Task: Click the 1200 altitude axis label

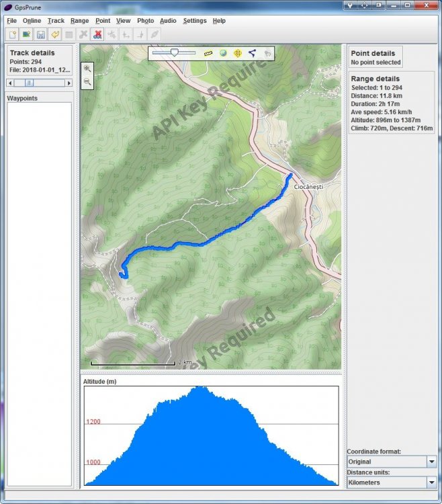Action: pyautogui.click(x=93, y=422)
